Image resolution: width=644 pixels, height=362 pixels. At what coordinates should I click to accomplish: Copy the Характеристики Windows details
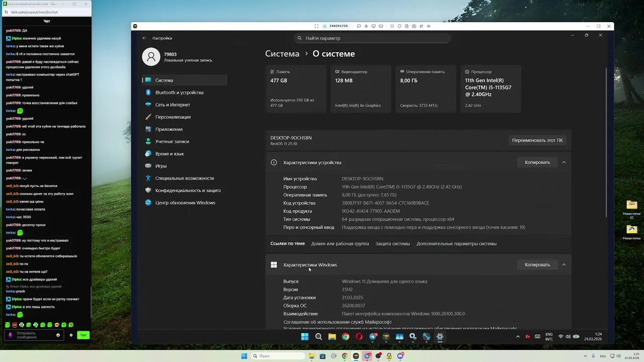[x=537, y=264]
